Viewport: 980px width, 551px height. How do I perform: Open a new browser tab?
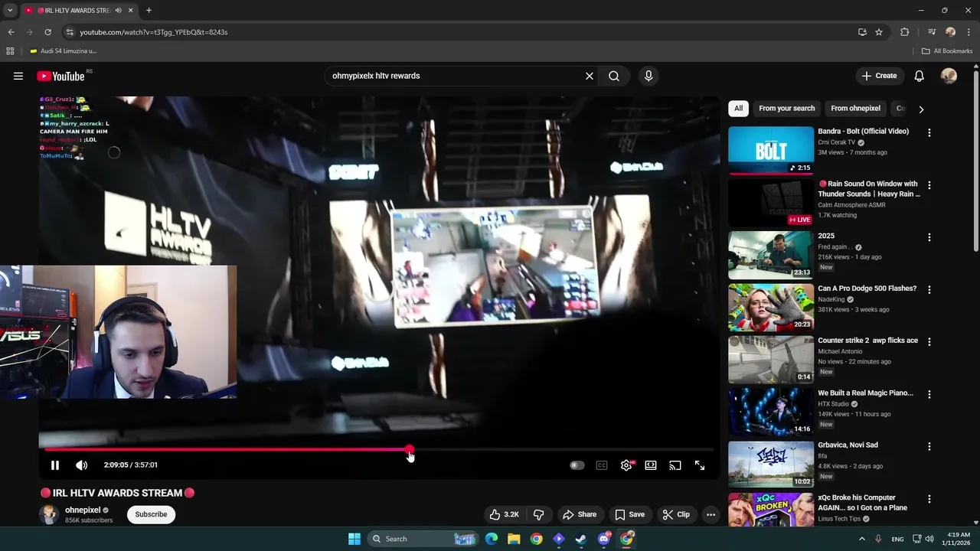[149, 11]
